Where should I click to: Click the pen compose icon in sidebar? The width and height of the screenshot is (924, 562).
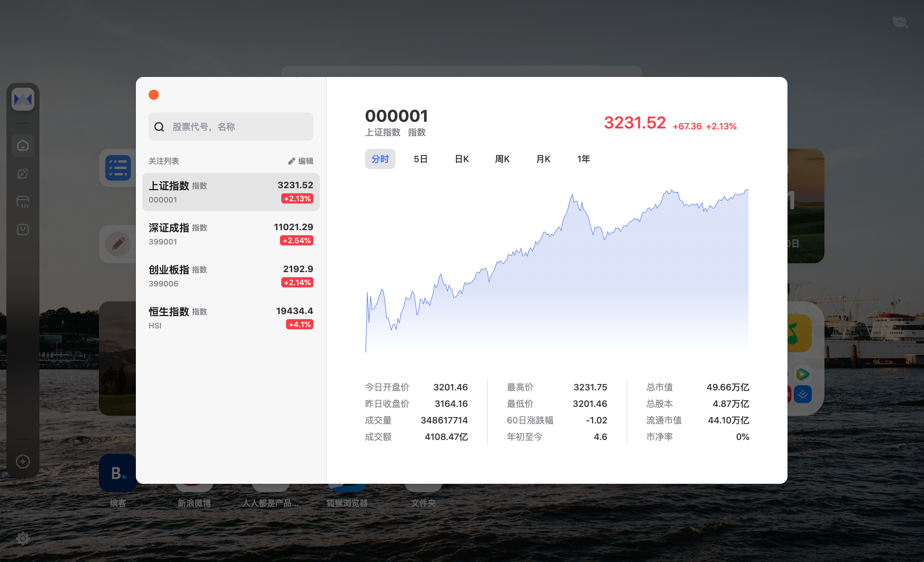click(x=23, y=174)
